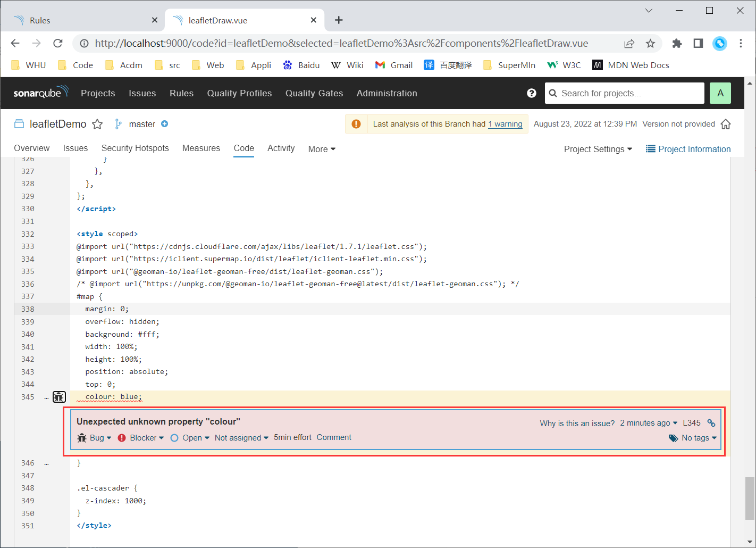Change issue status Open dropdown

[190, 438]
